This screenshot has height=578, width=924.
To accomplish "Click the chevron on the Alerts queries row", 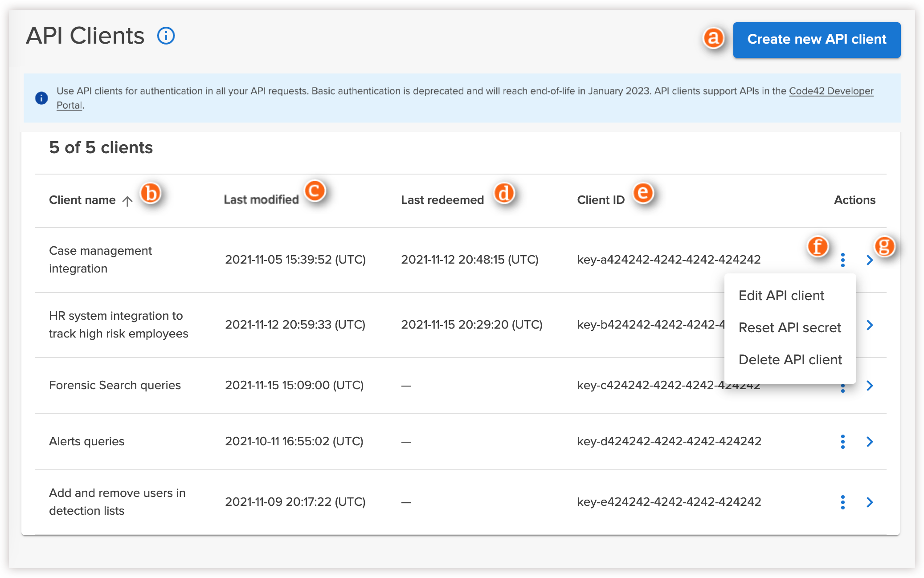I will [x=870, y=442].
